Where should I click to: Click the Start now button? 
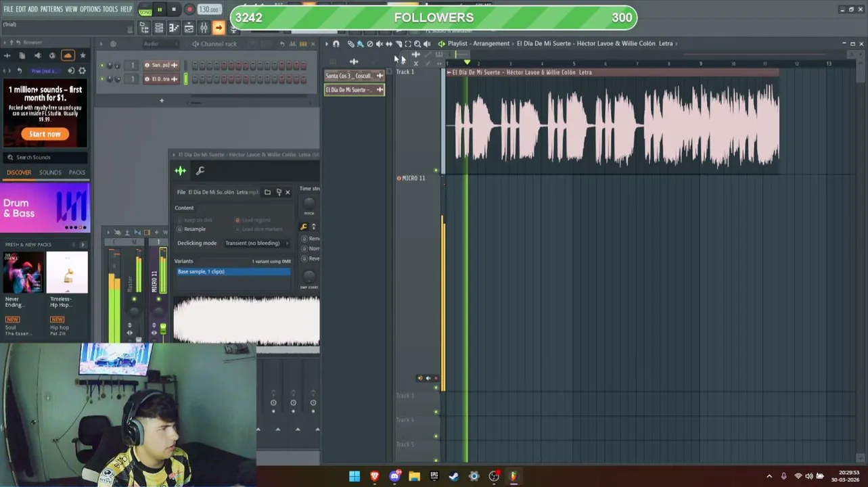[x=45, y=134]
